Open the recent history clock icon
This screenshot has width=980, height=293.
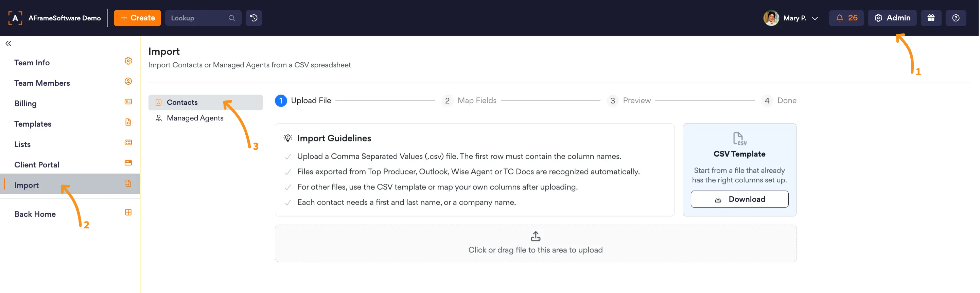254,18
